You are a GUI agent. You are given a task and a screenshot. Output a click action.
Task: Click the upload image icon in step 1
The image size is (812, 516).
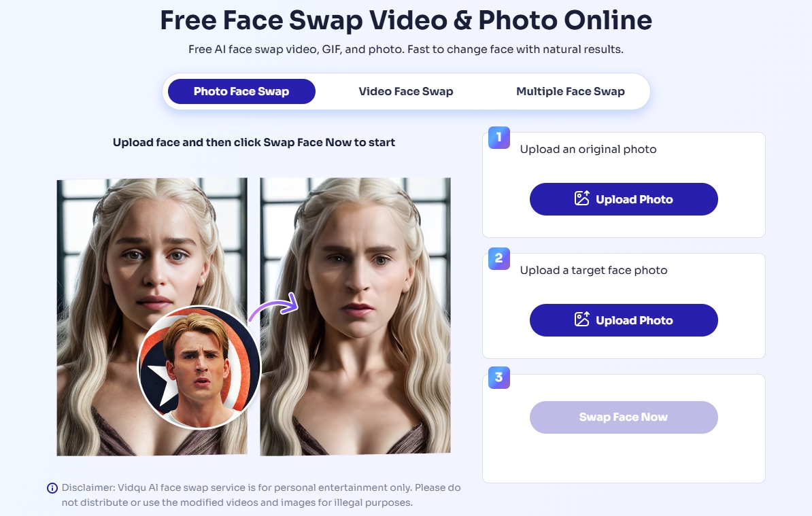click(x=581, y=199)
